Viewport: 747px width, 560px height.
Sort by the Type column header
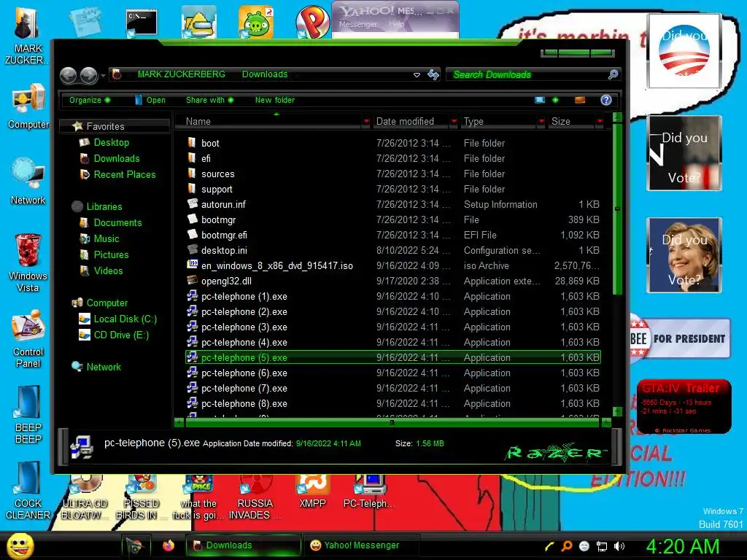point(499,122)
